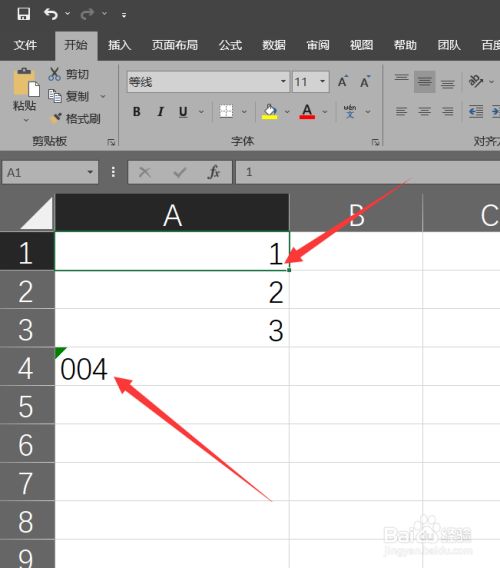This screenshot has height=568, width=500.
Task: Click the Redo arrow icon
Action: coord(87,14)
